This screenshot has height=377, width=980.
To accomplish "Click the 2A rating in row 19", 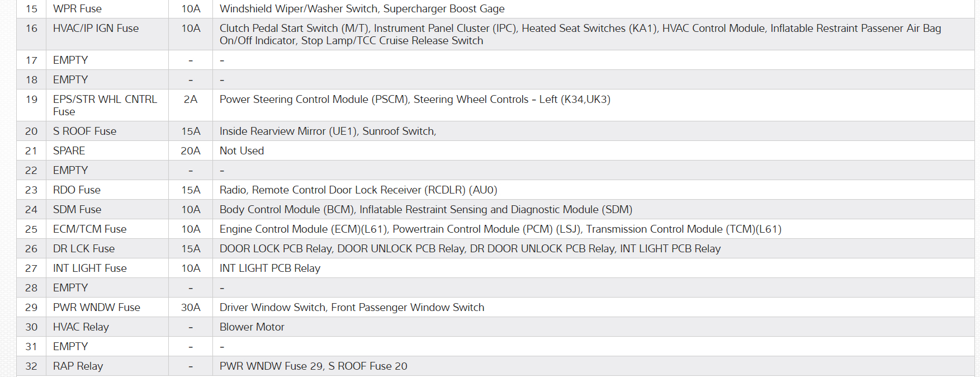I will (x=191, y=100).
